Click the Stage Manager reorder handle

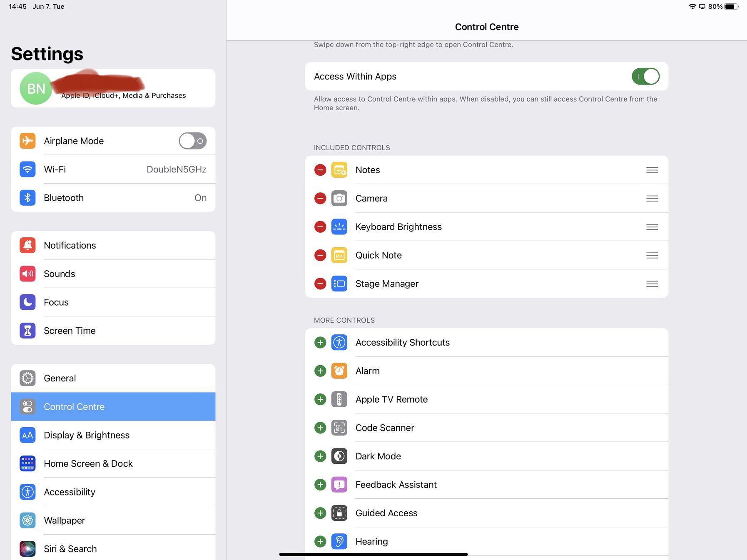point(652,284)
